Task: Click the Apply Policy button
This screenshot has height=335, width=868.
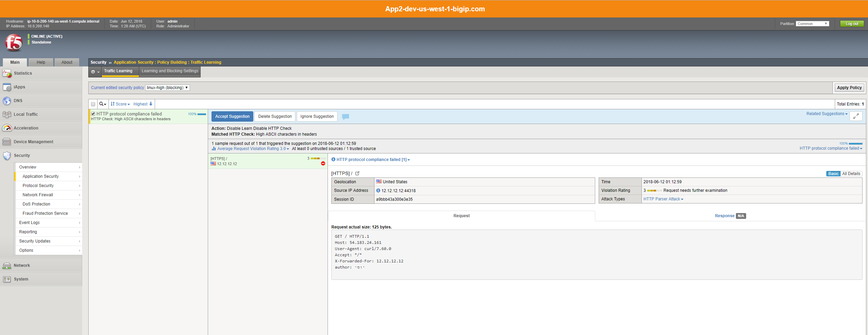Action: (849, 88)
